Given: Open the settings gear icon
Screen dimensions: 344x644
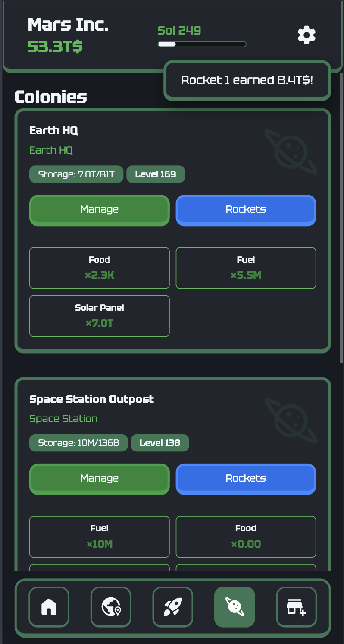Looking at the screenshot, I should 306,35.
